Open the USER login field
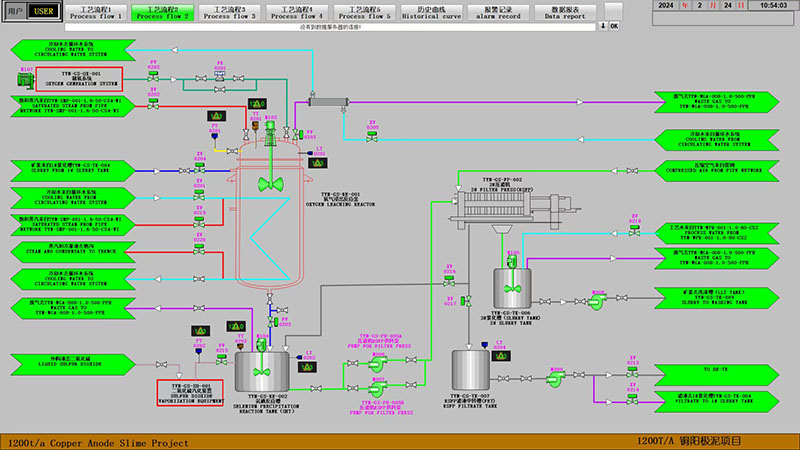 coord(43,11)
